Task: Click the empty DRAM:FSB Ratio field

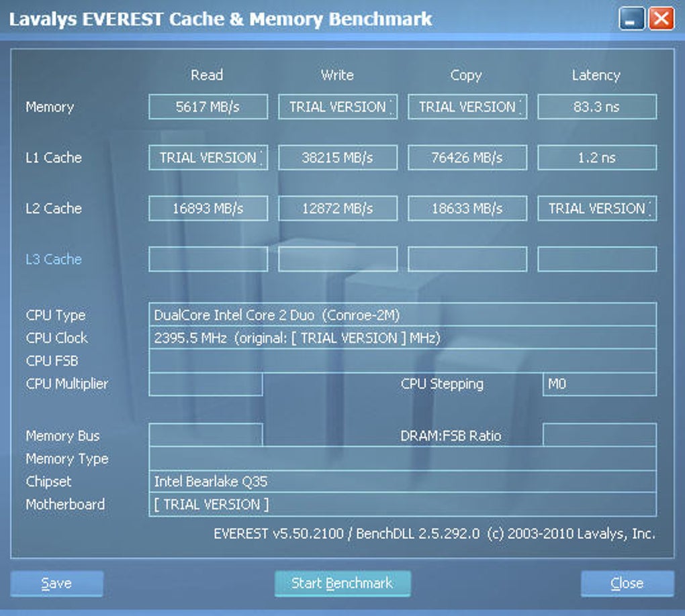Action: (599, 435)
